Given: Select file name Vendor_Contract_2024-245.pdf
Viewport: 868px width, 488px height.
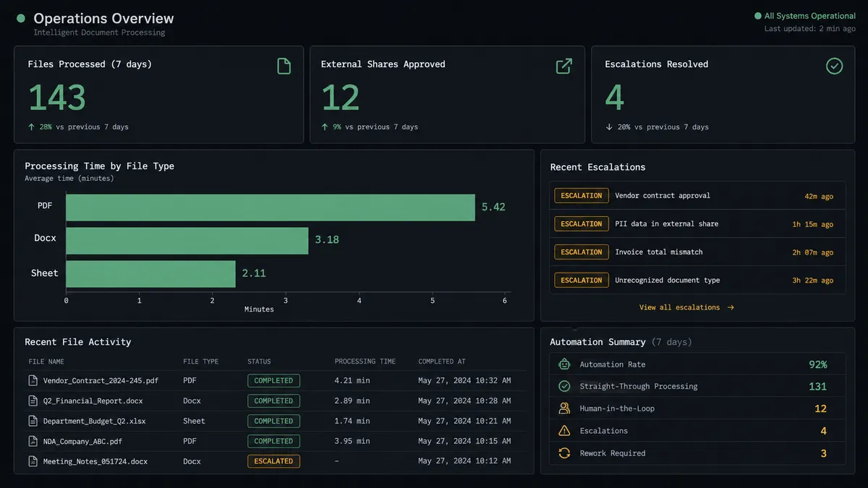Looking at the screenshot, I should 101,380.
